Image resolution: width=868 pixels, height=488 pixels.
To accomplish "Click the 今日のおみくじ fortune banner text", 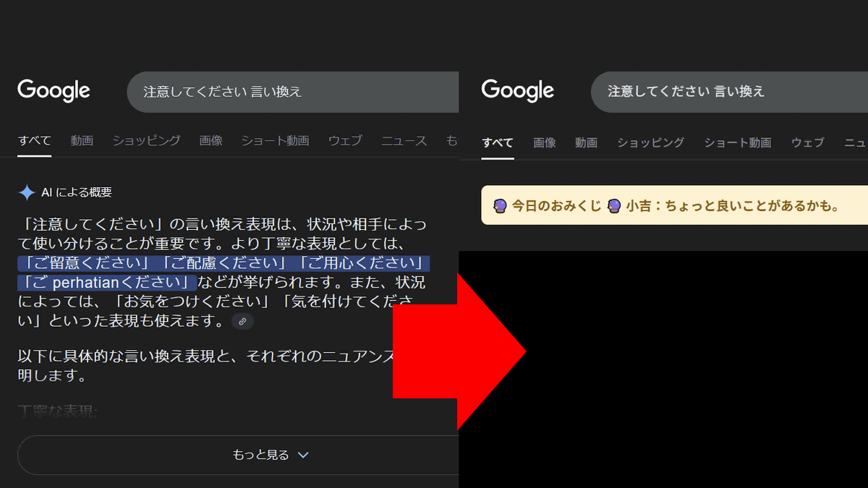I will [x=557, y=205].
